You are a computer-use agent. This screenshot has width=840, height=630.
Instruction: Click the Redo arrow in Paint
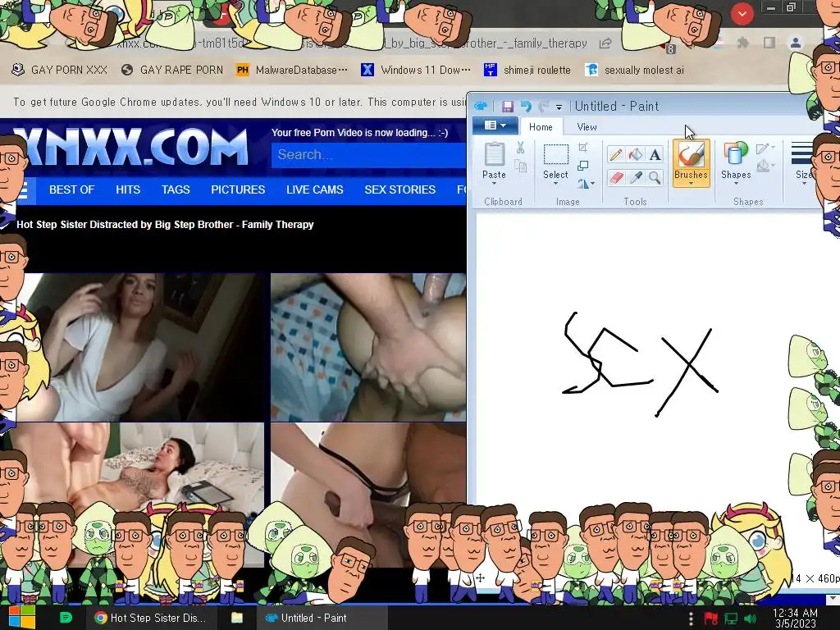tap(543, 106)
